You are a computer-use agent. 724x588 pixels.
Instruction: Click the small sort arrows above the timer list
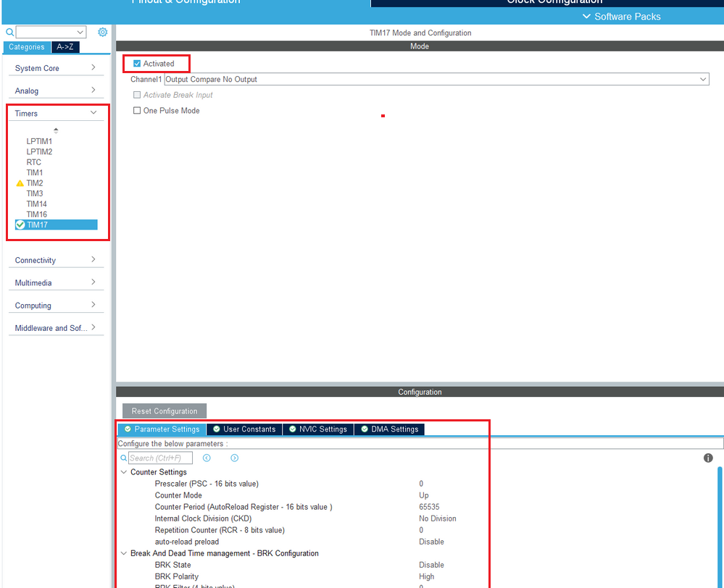click(56, 130)
